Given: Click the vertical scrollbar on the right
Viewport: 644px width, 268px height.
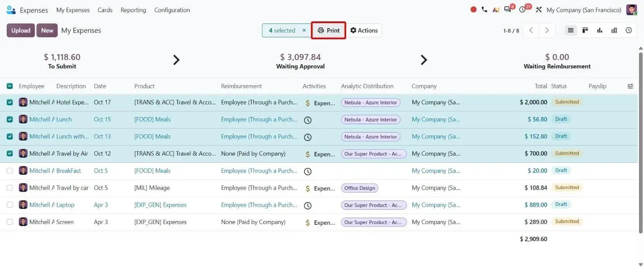Looking at the screenshot, I should pos(640,143).
